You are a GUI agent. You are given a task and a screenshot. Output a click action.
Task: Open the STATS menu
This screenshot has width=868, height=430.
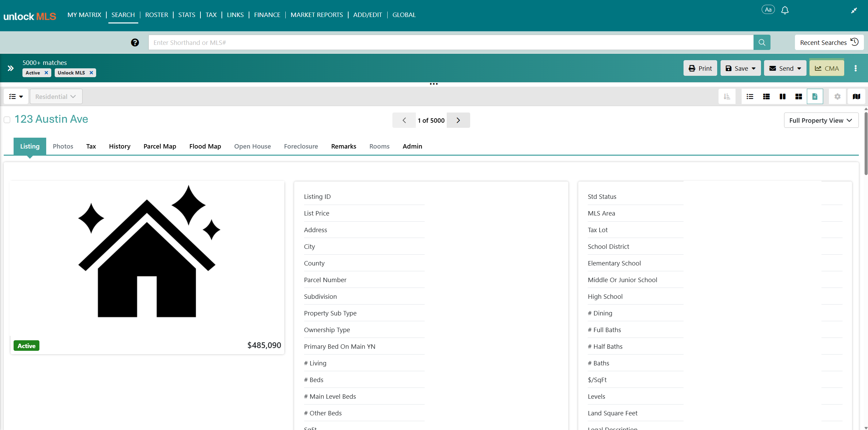point(187,15)
